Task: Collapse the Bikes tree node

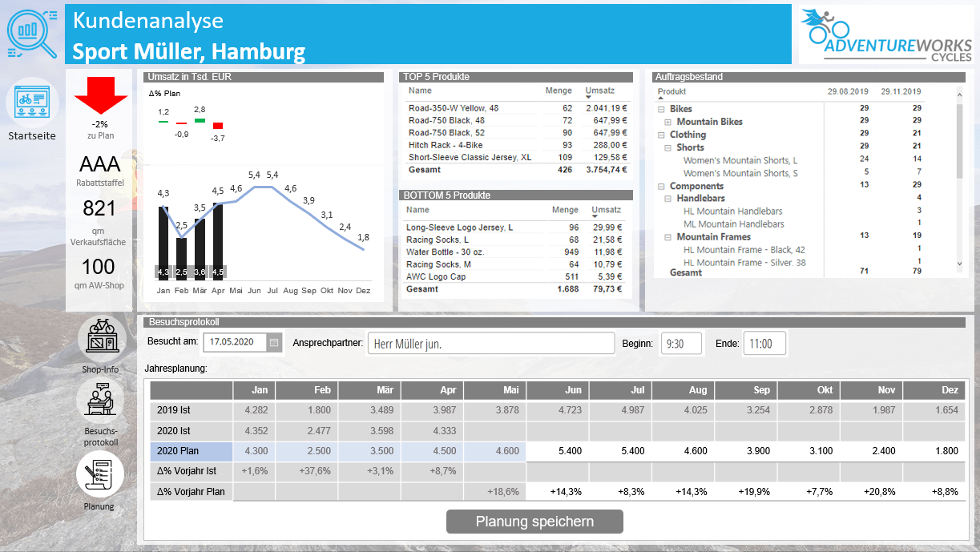Action: [661, 109]
